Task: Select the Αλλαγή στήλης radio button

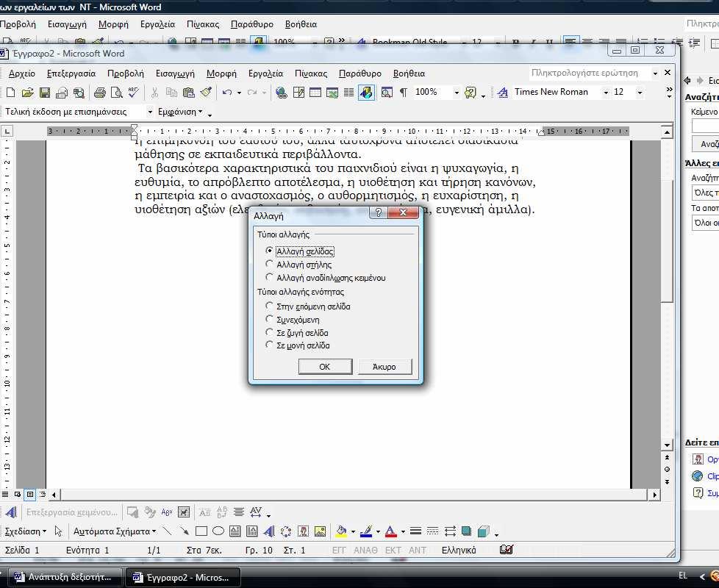Action: click(269, 264)
